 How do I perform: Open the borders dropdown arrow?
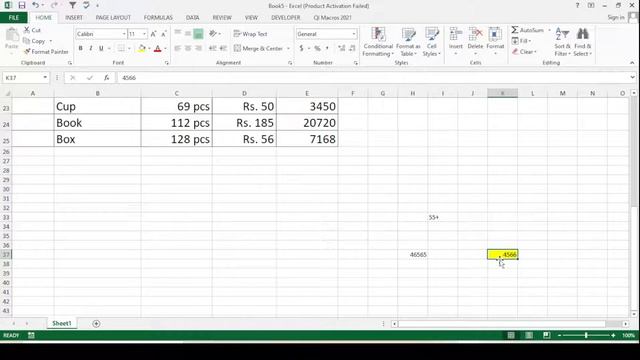pyautogui.click(x=129, y=49)
